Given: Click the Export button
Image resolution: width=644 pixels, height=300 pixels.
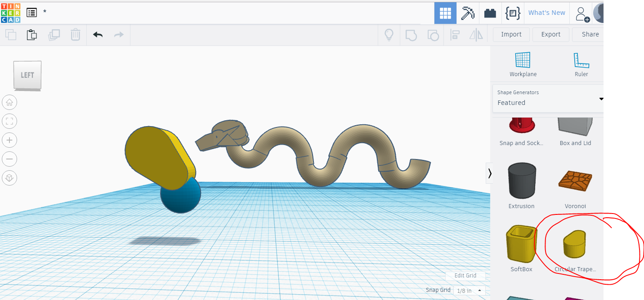Looking at the screenshot, I should [x=551, y=34].
